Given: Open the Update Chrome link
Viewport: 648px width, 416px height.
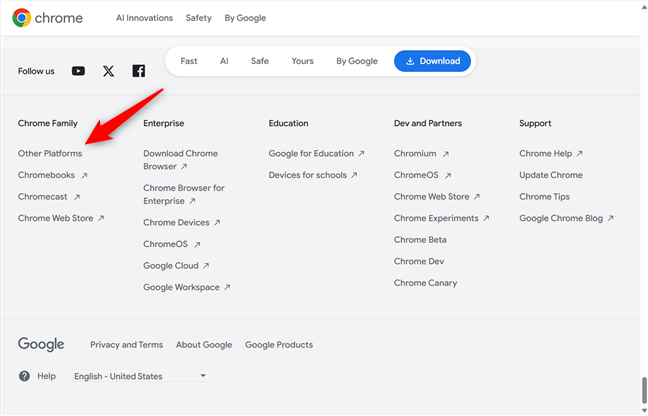Looking at the screenshot, I should click(551, 175).
